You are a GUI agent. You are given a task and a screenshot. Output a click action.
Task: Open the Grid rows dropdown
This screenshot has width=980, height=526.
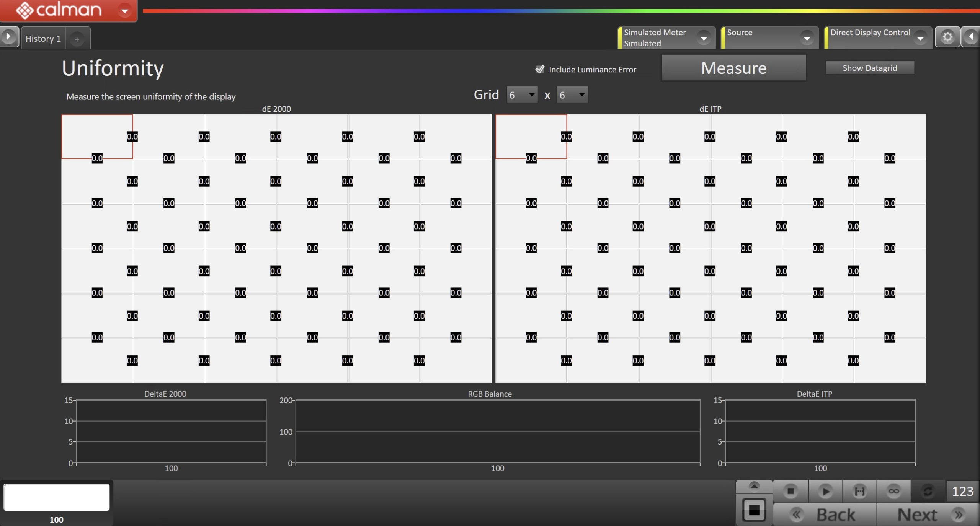click(x=522, y=95)
